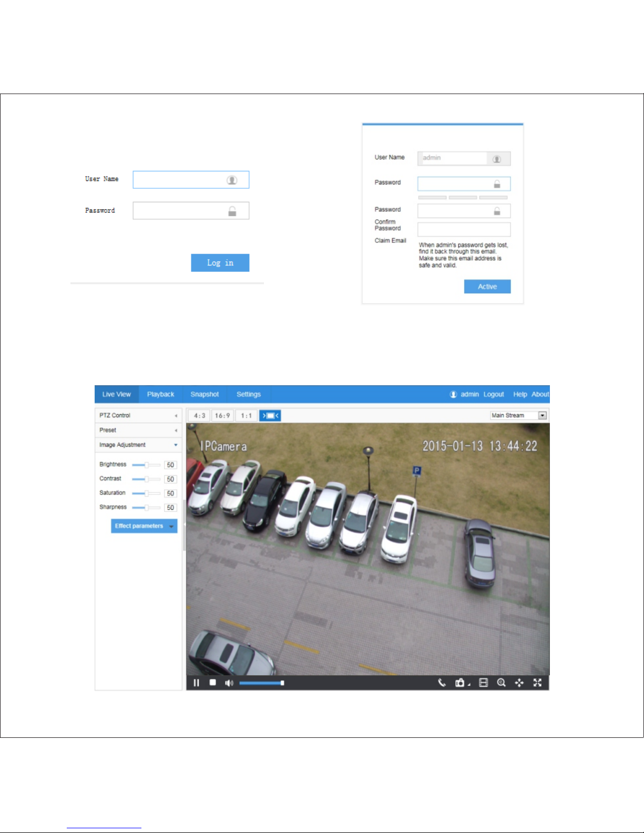
Task: Toggle full screen video view
Action: coord(537,683)
